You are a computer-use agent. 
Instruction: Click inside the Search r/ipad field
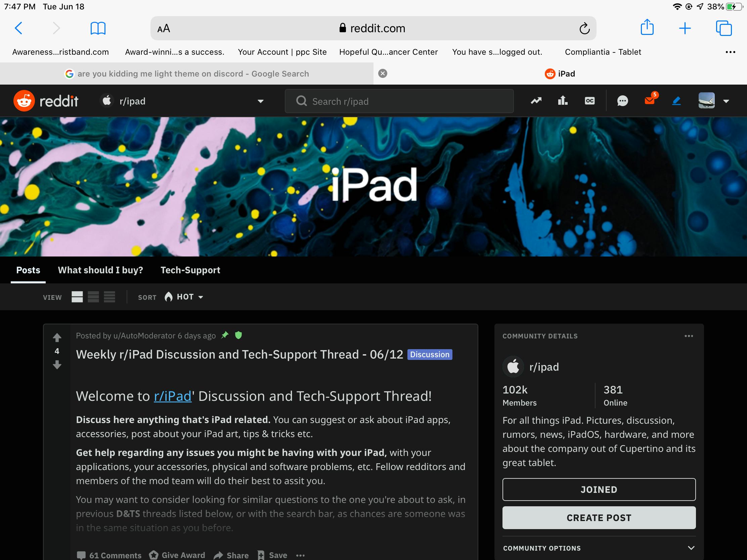pyautogui.click(x=398, y=101)
